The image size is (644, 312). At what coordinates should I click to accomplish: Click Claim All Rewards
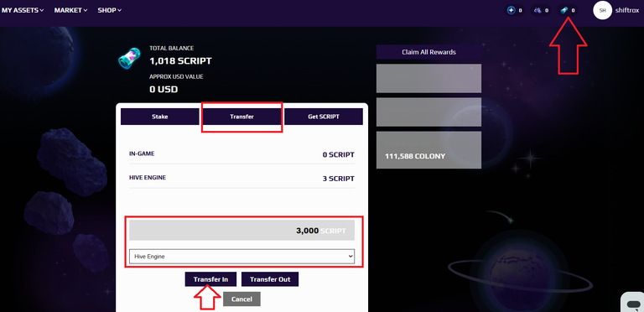tap(428, 52)
